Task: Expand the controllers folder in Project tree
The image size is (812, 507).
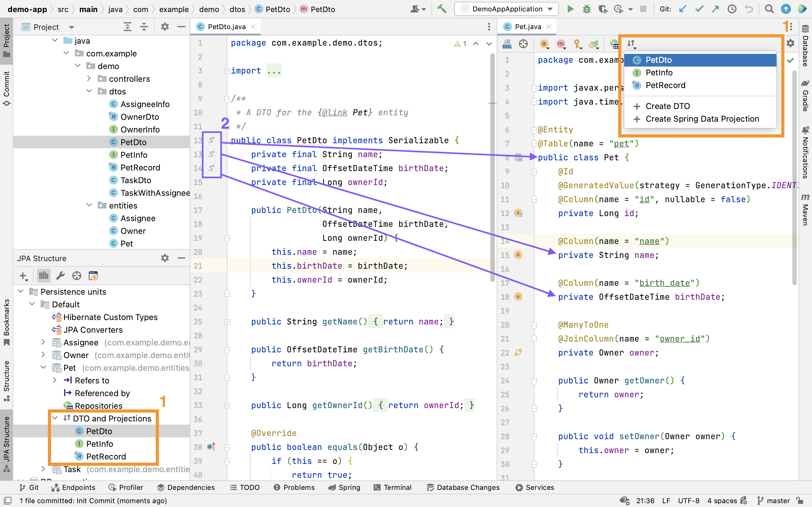Action: click(89, 79)
